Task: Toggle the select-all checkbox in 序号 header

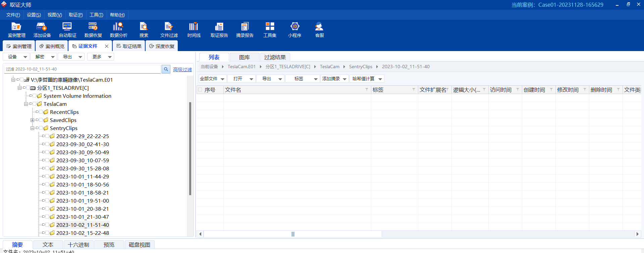Action: tap(200, 90)
